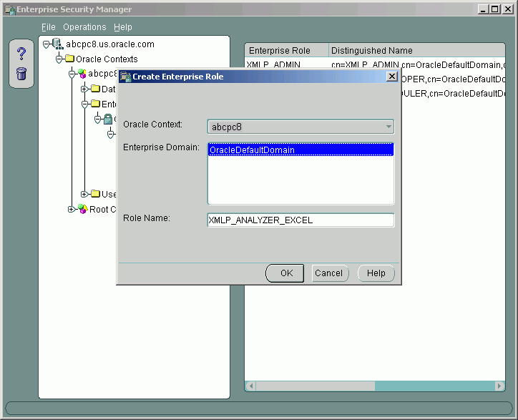The height and width of the screenshot is (420, 518).
Task: Click the Distinguished Name column header
Action: click(x=417, y=50)
